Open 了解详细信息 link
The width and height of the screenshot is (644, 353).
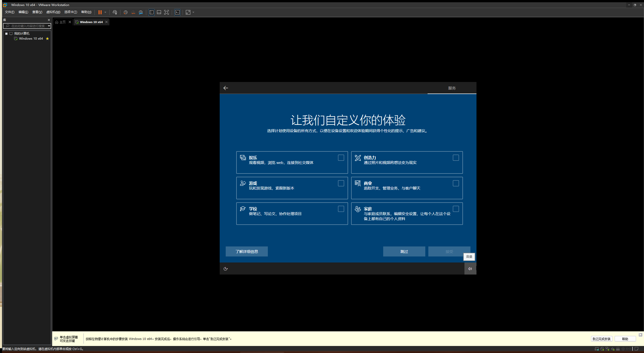point(247,251)
